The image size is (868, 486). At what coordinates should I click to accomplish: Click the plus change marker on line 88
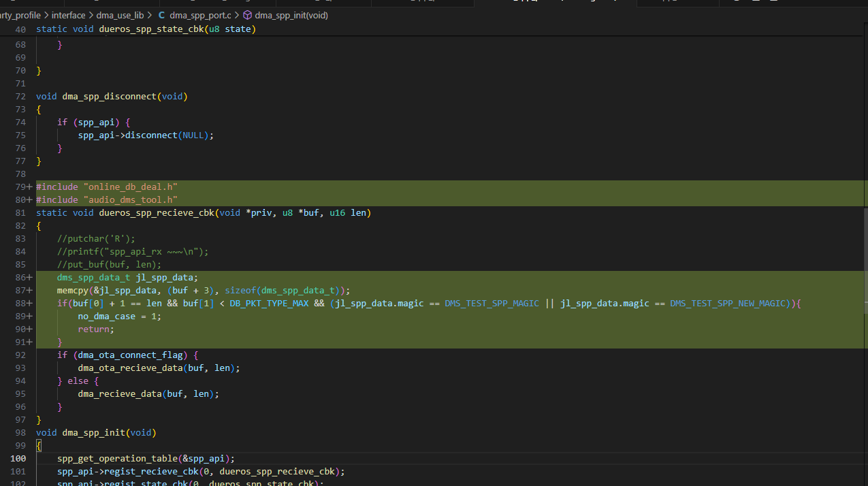point(29,303)
